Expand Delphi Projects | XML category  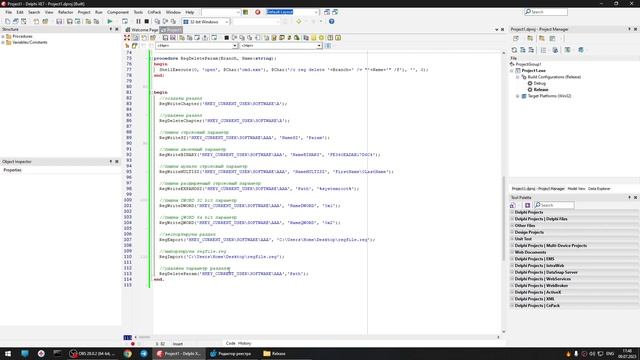coord(512,299)
